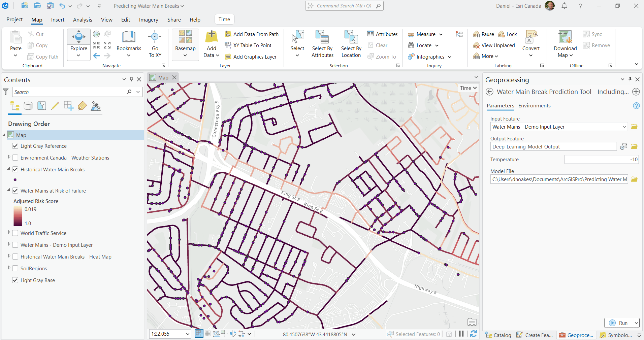Open the map scale dropdown
Viewport: 644px width, 340px height.
click(188, 334)
